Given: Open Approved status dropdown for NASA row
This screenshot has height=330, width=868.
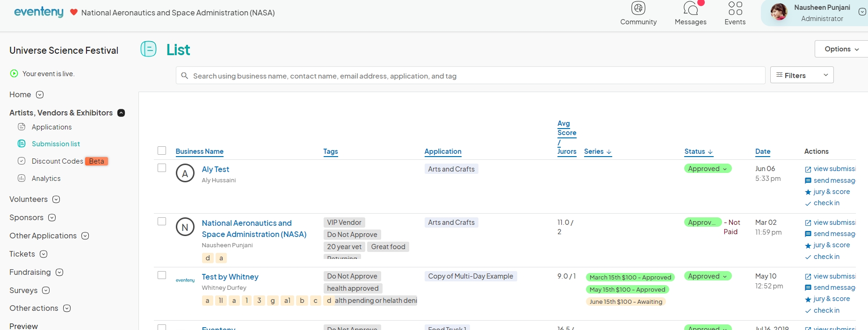Looking at the screenshot, I should (703, 222).
